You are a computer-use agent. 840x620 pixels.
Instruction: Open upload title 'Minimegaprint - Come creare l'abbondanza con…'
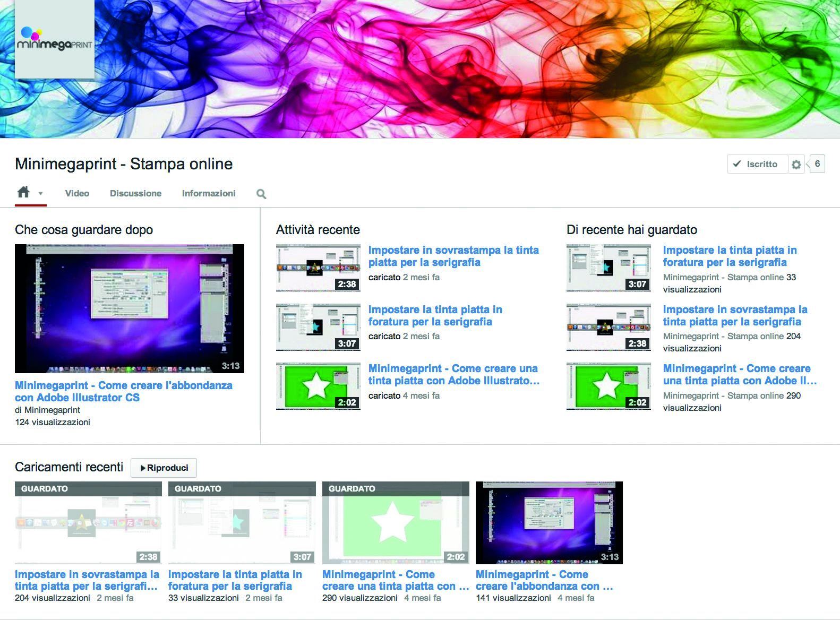point(544,580)
